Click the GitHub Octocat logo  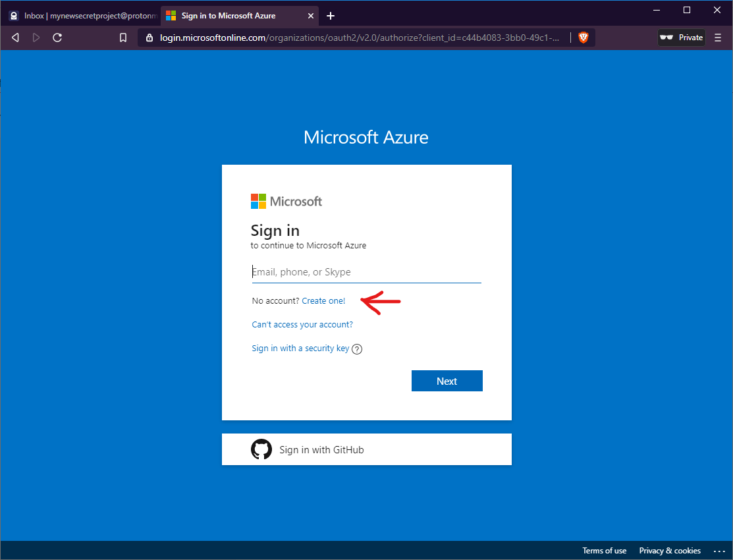pyautogui.click(x=261, y=449)
